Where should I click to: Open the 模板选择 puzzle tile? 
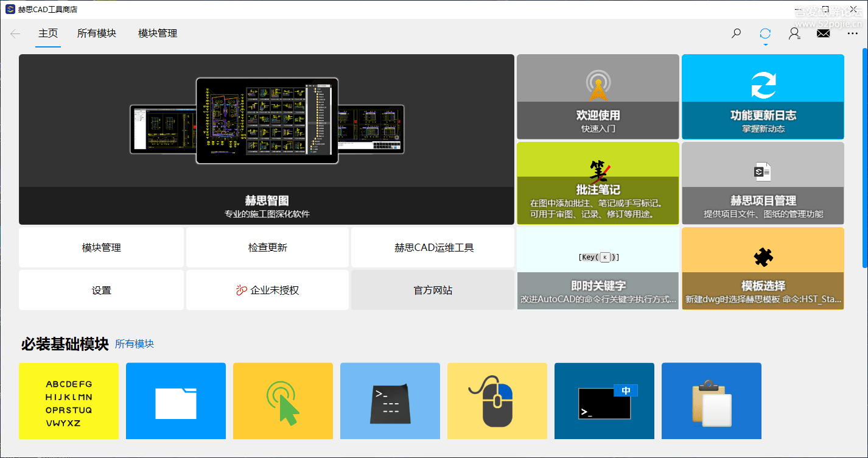[x=763, y=269]
